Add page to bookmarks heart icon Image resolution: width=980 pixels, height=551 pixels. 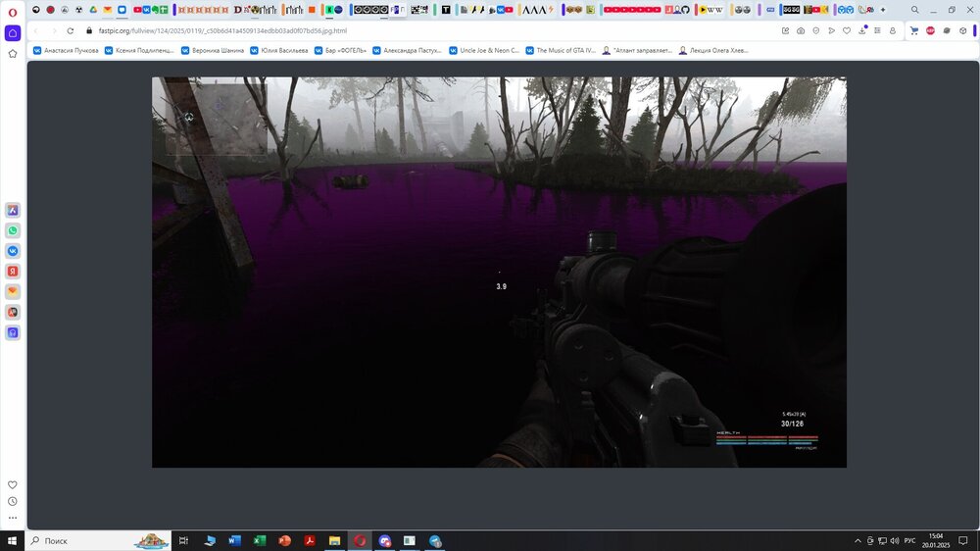pos(847,30)
